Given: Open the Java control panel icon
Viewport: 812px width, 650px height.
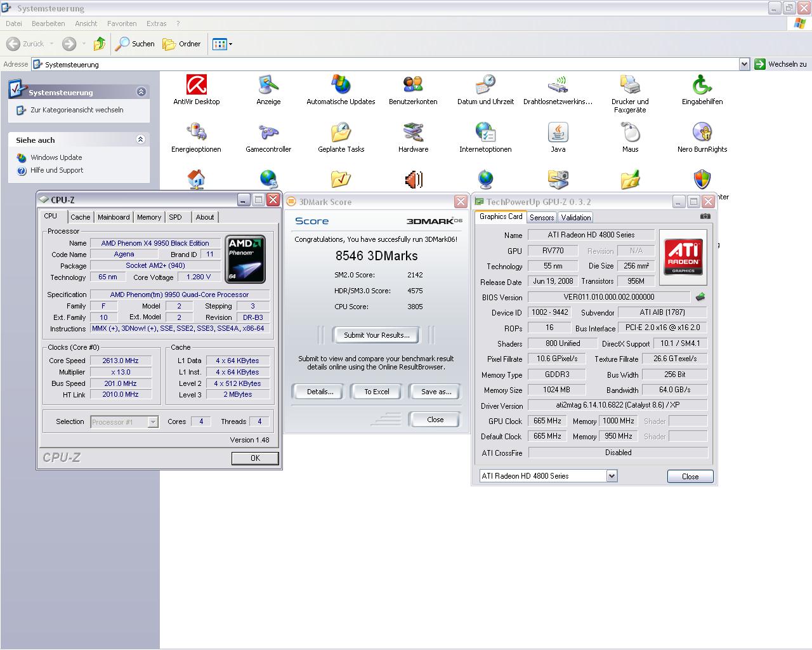Looking at the screenshot, I should click(558, 138).
